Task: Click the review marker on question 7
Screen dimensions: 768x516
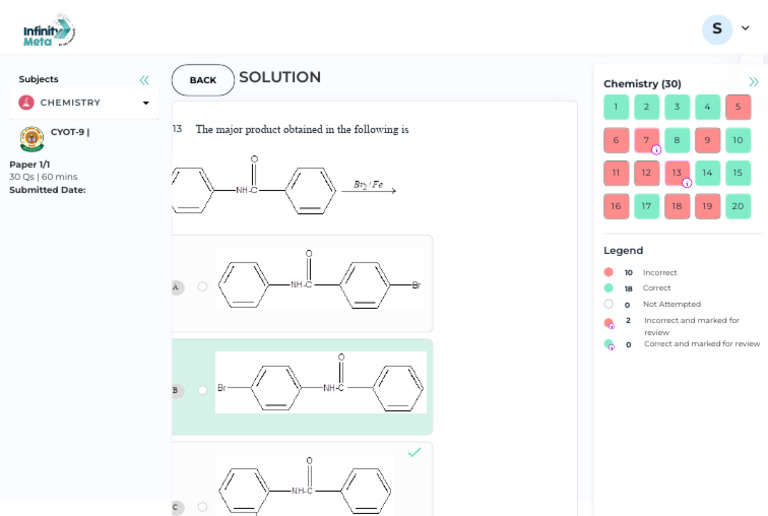Action: tap(656, 150)
